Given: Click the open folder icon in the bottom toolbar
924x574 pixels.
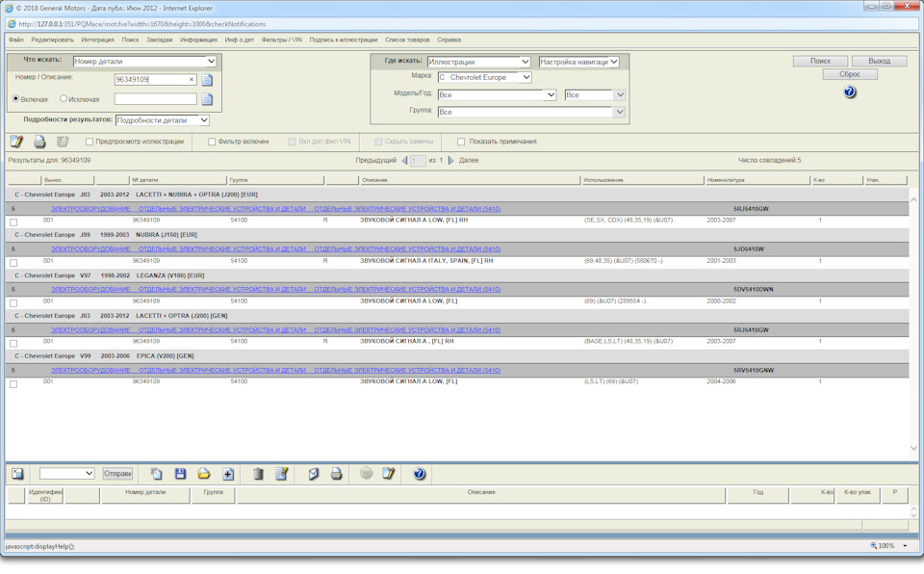Looking at the screenshot, I should (x=204, y=474).
